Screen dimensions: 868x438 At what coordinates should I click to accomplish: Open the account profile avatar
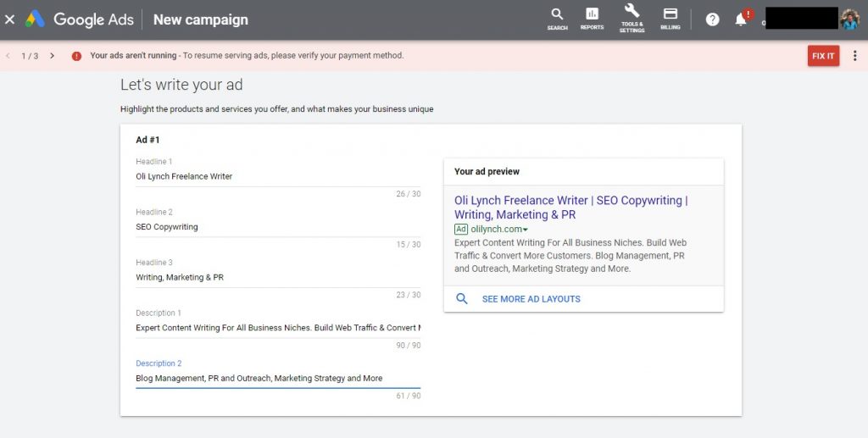tap(849, 19)
